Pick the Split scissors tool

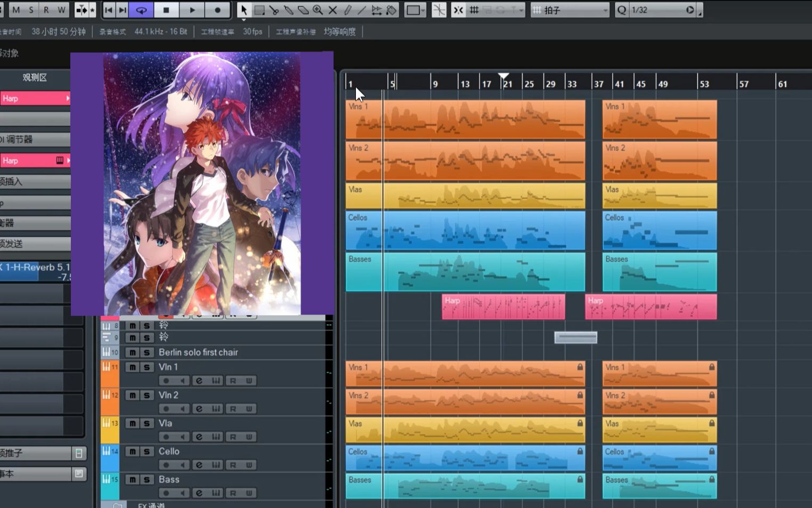tap(274, 10)
